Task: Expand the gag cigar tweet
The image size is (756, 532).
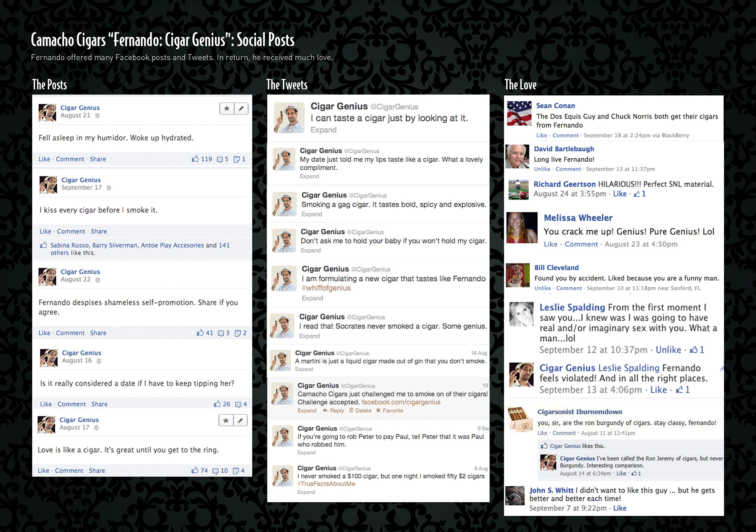Action: click(x=312, y=214)
